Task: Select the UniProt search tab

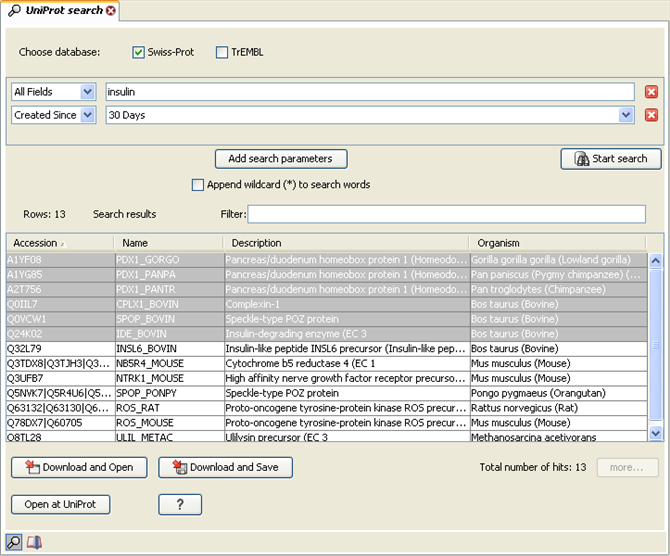Action: pyautogui.click(x=59, y=10)
